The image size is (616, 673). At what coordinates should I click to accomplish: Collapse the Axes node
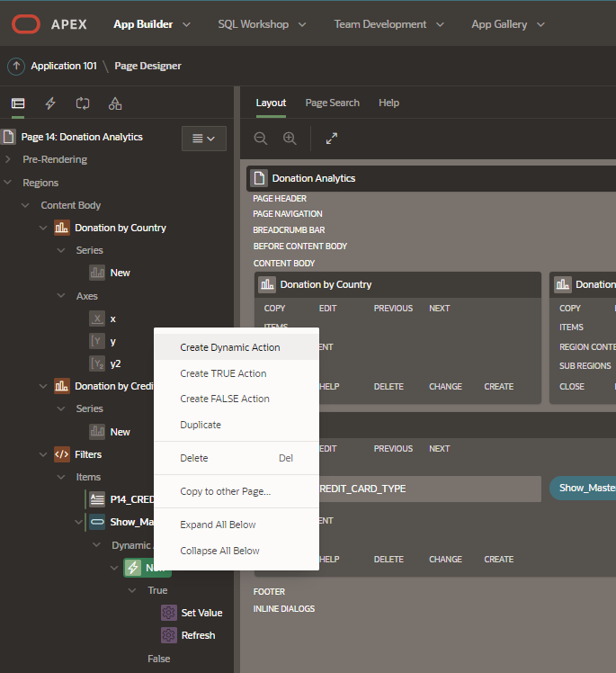[x=61, y=296]
